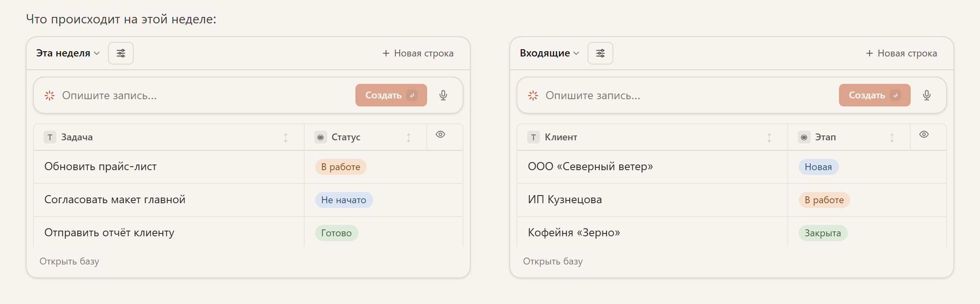This screenshot has height=304, width=980.
Task: Open filter settings in Эта неделя panel
Action: (x=121, y=53)
